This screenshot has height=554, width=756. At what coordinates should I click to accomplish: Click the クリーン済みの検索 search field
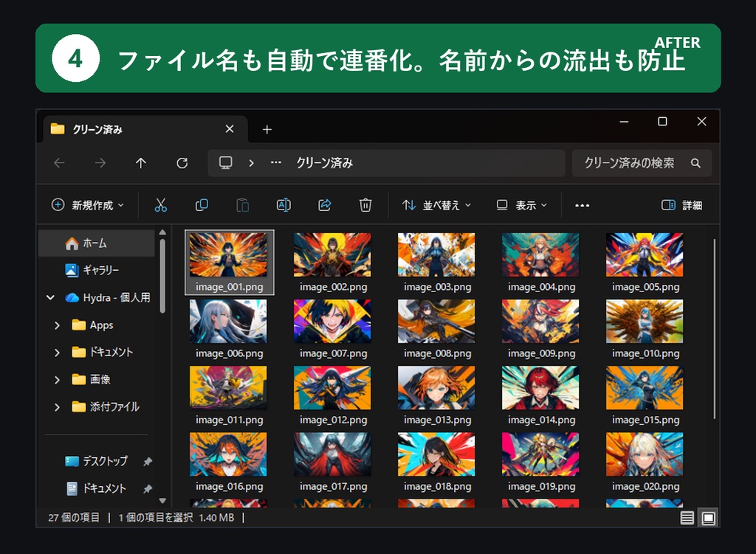coord(642,163)
